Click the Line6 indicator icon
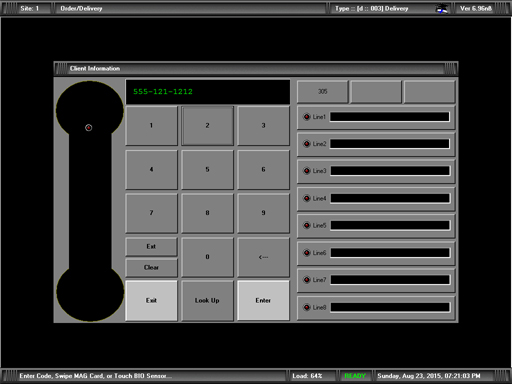The width and height of the screenshot is (512, 384). click(x=307, y=253)
